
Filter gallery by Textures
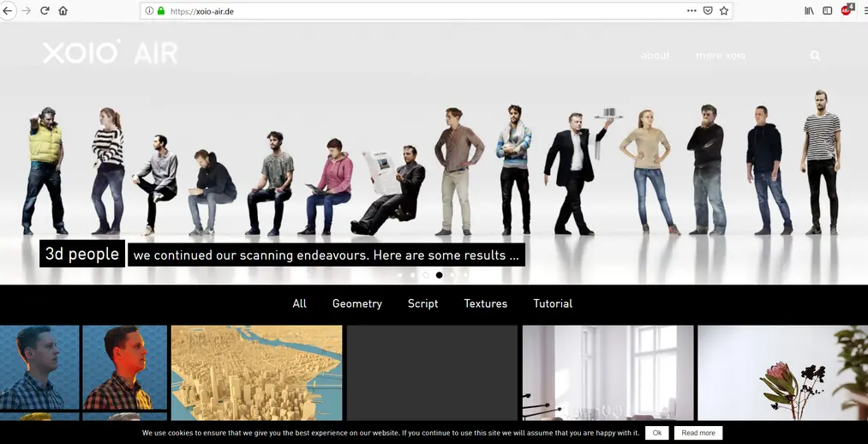486,303
